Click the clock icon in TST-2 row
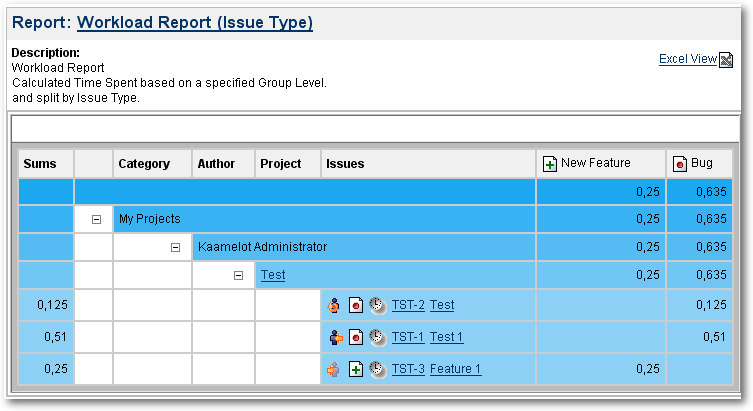 click(377, 305)
